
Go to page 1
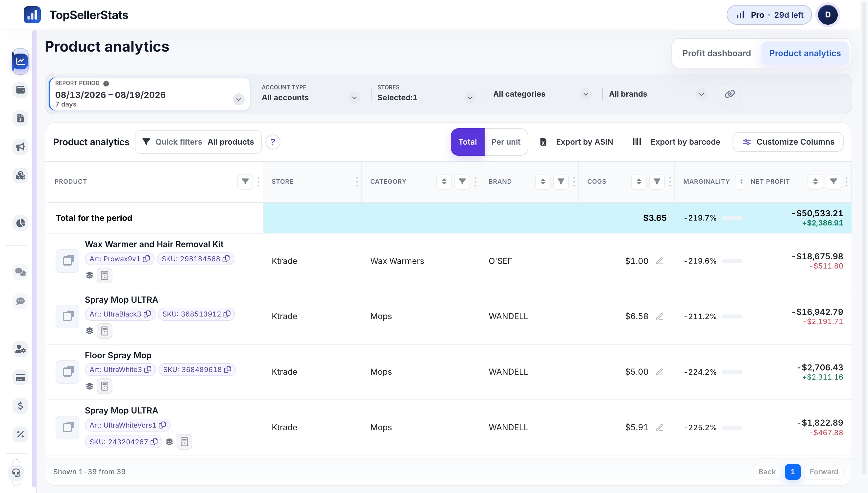point(793,472)
